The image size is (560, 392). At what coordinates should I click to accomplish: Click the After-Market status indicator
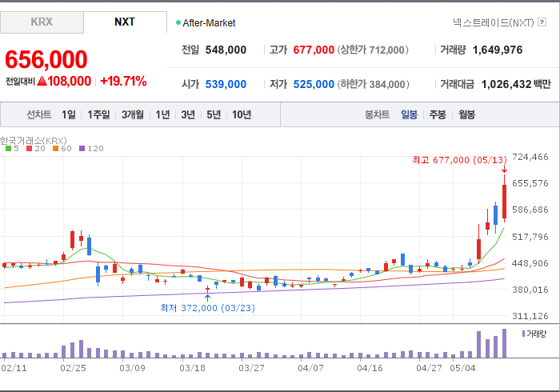(x=206, y=23)
